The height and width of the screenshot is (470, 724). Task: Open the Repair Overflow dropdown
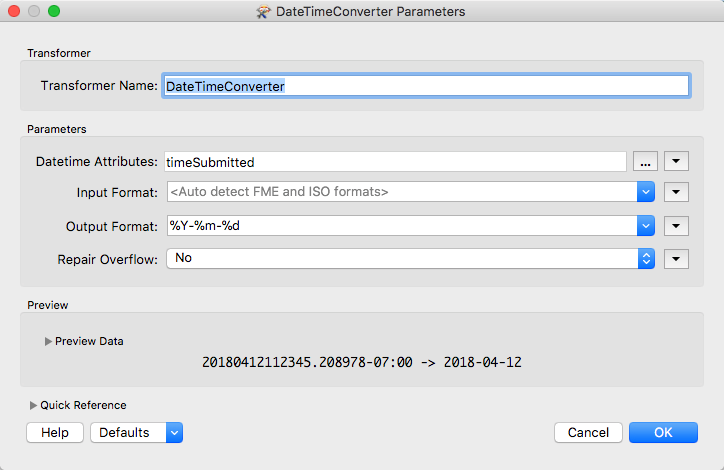(646, 259)
